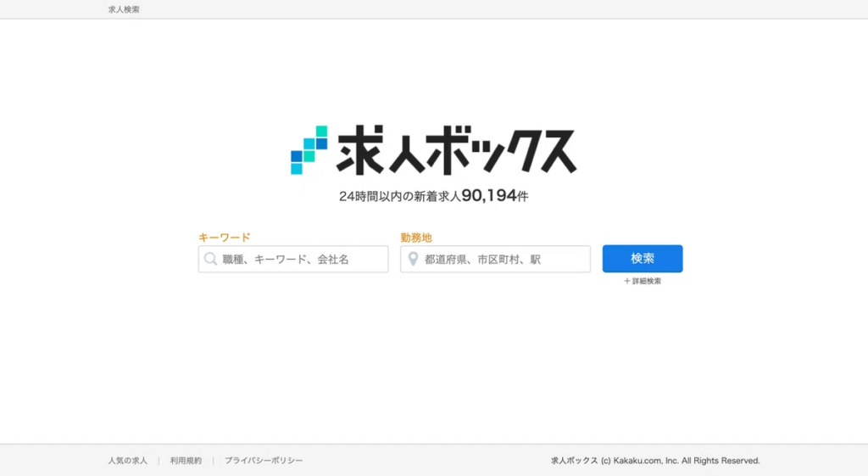Click the location pin icon in 勤務地 field
The image size is (868, 476).
click(413, 259)
